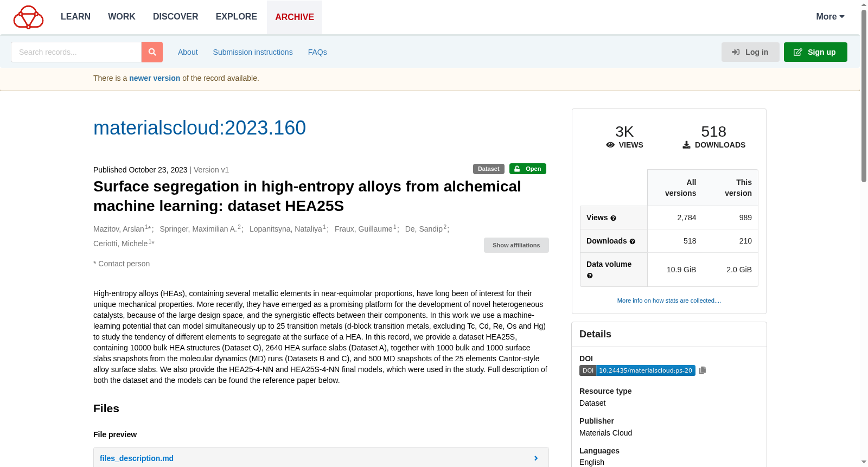This screenshot has width=868, height=467.
Task: Click the 3K VIEWS counter
Action: point(624,137)
